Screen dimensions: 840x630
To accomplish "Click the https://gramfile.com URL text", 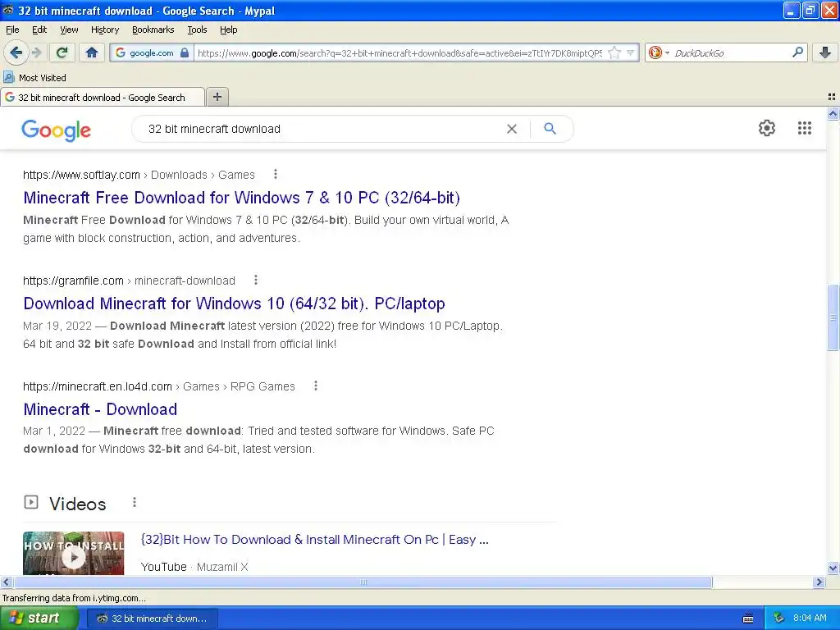I will pyautogui.click(x=73, y=281).
